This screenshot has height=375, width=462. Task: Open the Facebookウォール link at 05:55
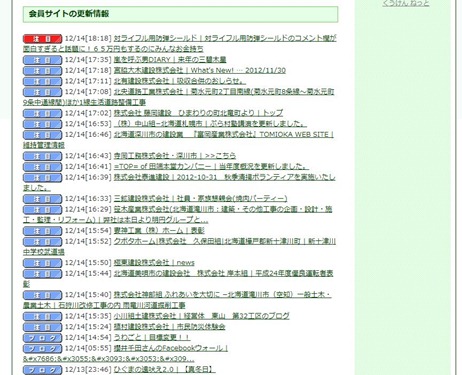pyautogui.click(x=171, y=348)
